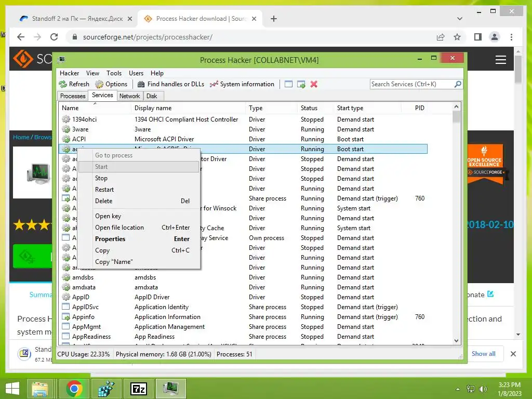Image resolution: width=532 pixels, height=399 pixels.
Task: Sort services by the Display name column
Action: tap(188, 108)
